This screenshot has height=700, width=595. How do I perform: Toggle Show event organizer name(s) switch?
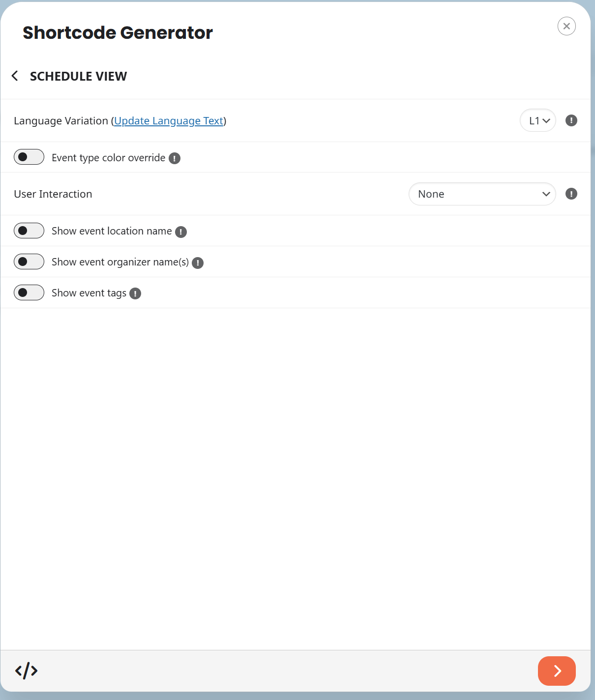pos(29,262)
